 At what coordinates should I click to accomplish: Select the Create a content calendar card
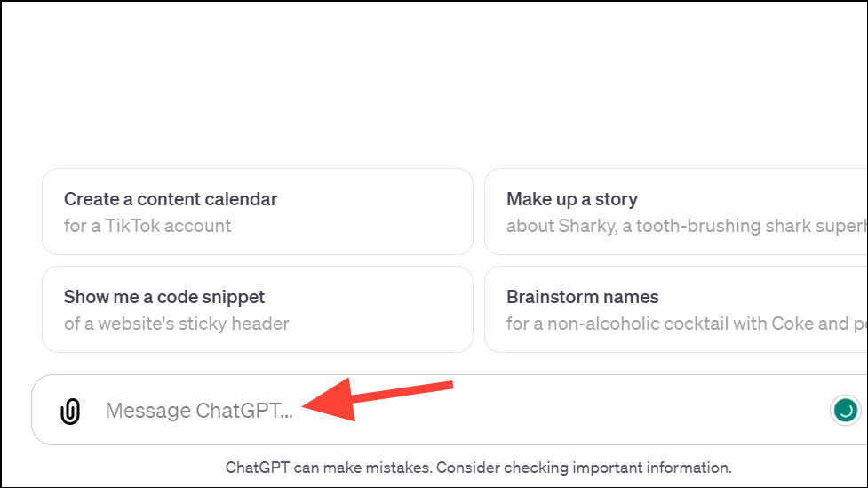258,212
